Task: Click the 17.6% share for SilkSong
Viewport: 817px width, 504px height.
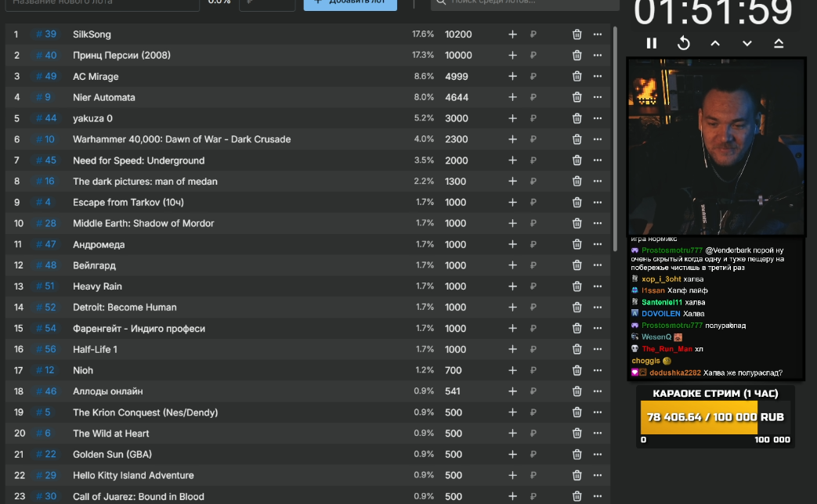Action: pos(422,34)
